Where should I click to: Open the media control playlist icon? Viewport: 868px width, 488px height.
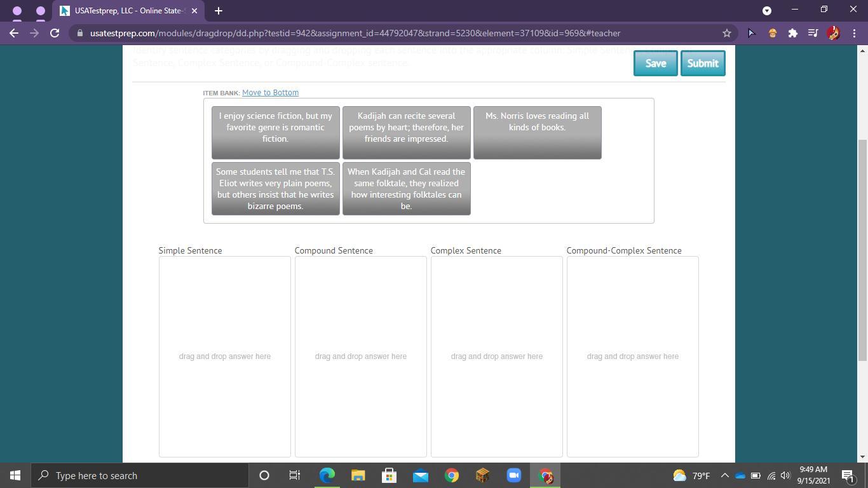coord(813,33)
